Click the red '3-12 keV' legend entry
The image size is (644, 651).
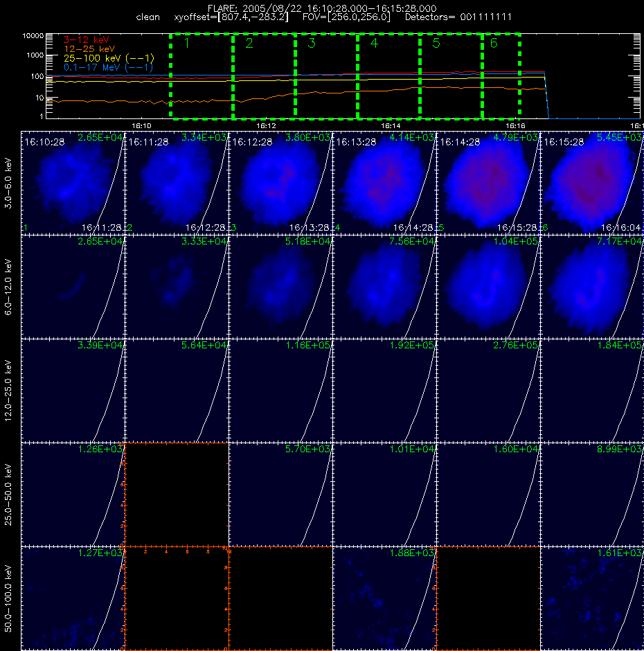(x=86, y=40)
